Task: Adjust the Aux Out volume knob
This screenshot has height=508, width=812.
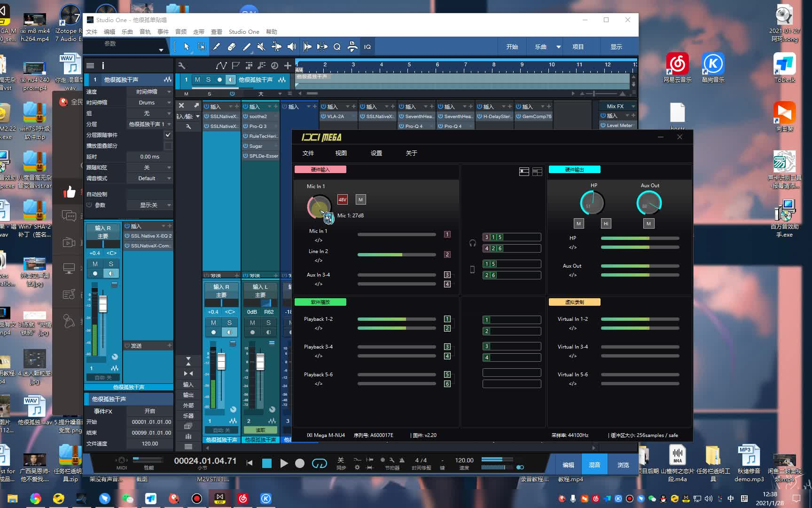Action: point(649,203)
